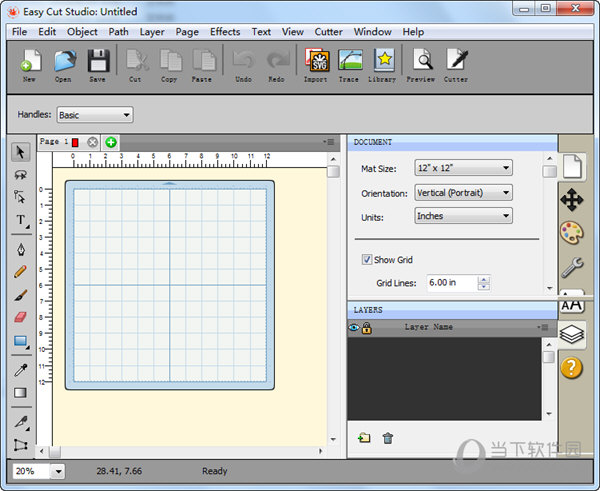The width and height of the screenshot is (600, 491).
Task: Click the Cut scissors icon
Action: coord(136,60)
